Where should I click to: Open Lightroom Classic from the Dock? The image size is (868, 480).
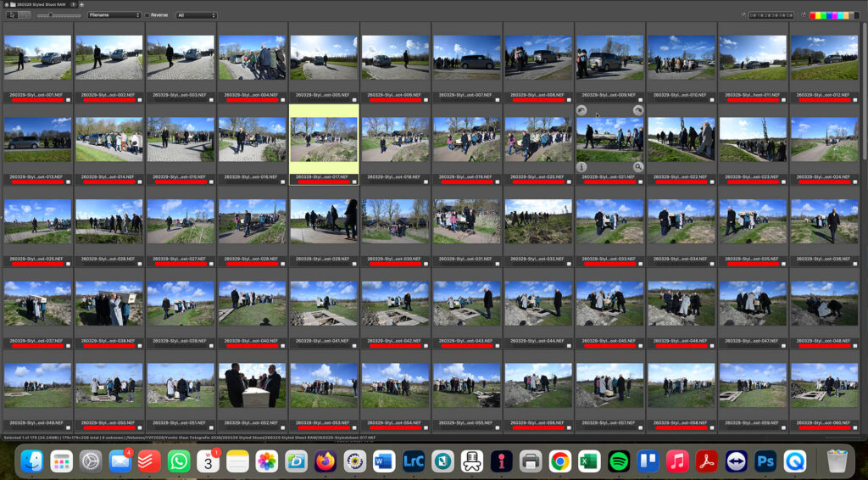414,460
